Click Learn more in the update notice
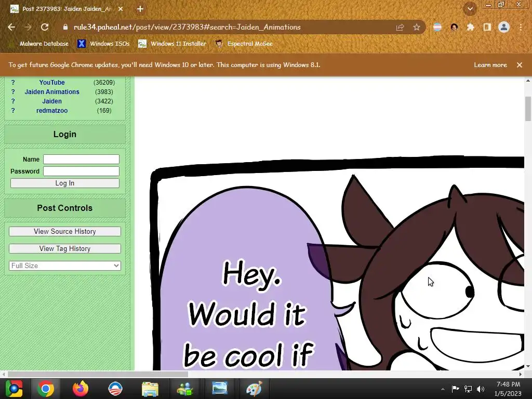This screenshot has height=399, width=532. [490, 65]
